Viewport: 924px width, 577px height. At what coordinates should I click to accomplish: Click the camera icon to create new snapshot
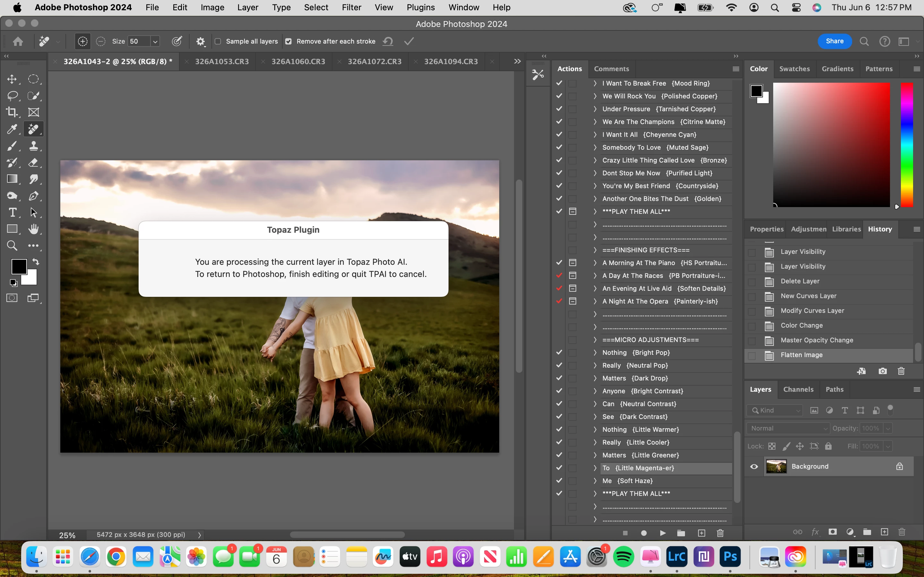[882, 371]
